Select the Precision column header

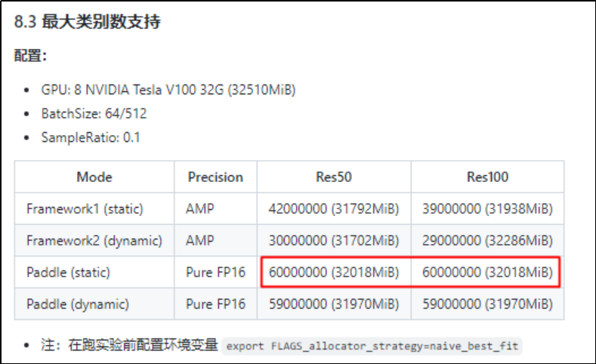(215, 177)
